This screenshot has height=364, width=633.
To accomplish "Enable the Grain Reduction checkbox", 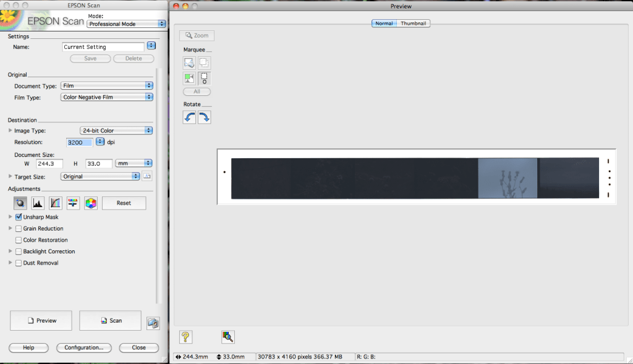I will [x=19, y=229].
